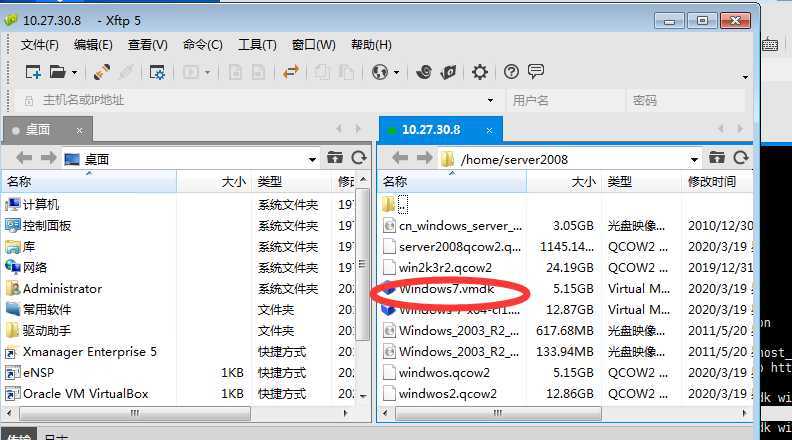The width and height of the screenshot is (792, 440).
Task: Sort local files by 大小 column
Action: click(x=214, y=181)
